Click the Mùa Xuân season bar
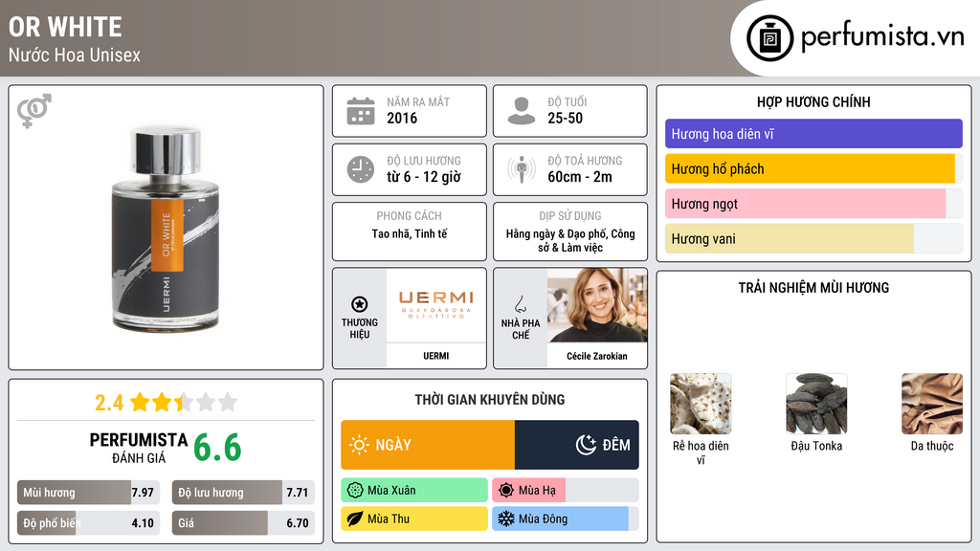The image size is (980, 551). pos(414,491)
